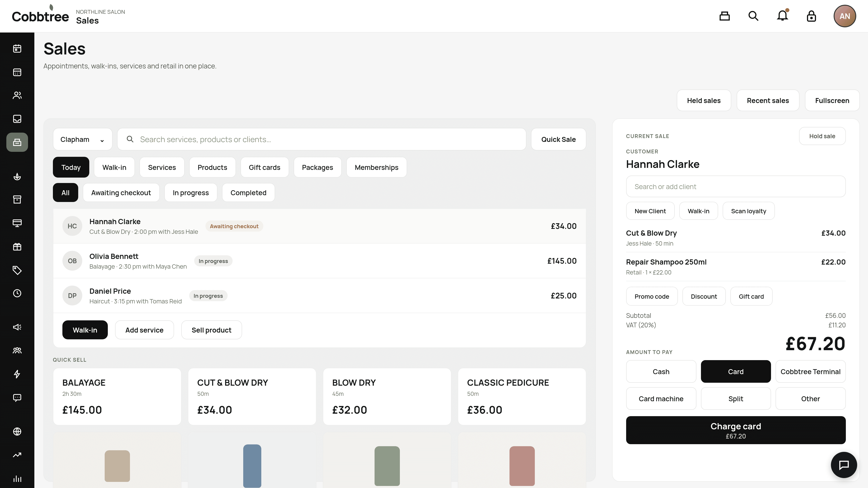This screenshot has width=868, height=488.
Task: Select the Classic Pedicure quick sell card
Action: click(x=522, y=397)
